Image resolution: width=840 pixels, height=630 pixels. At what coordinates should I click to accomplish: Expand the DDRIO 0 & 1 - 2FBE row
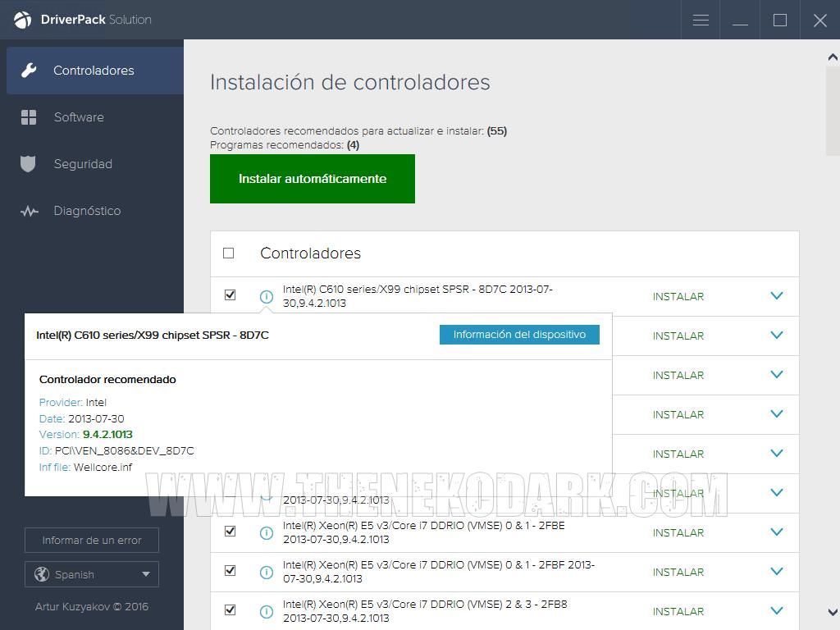[x=777, y=532]
